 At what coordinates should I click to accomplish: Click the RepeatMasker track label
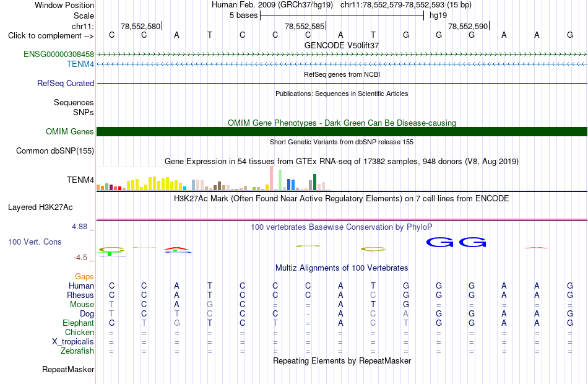(x=68, y=370)
